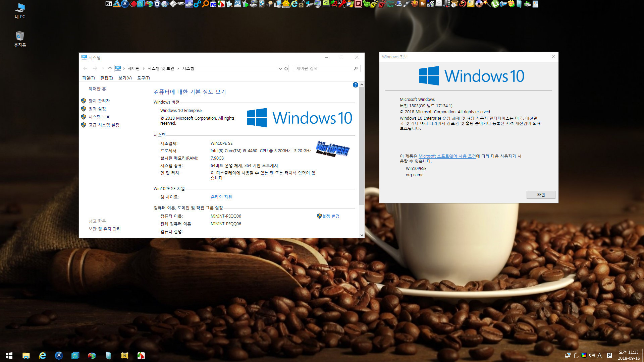Image resolution: width=644 pixels, height=362 pixels.
Task: Open the 파일(F) menu
Action: click(89, 78)
